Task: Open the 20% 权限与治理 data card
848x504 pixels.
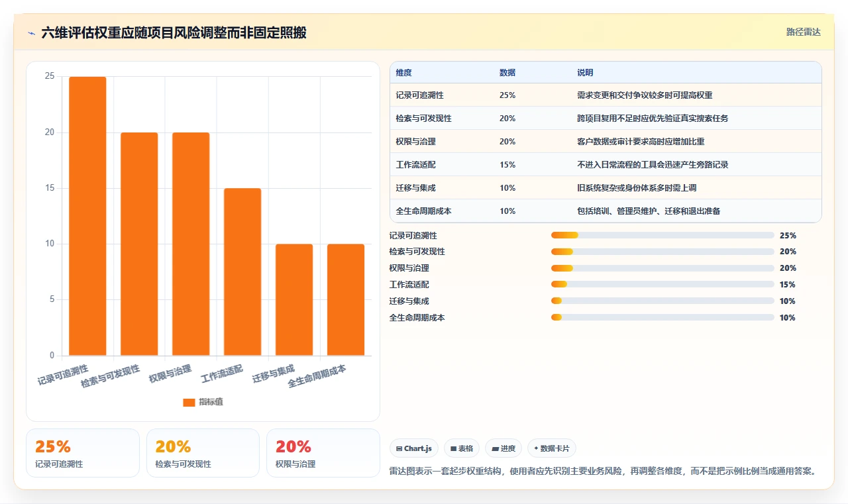Action: pos(323,453)
